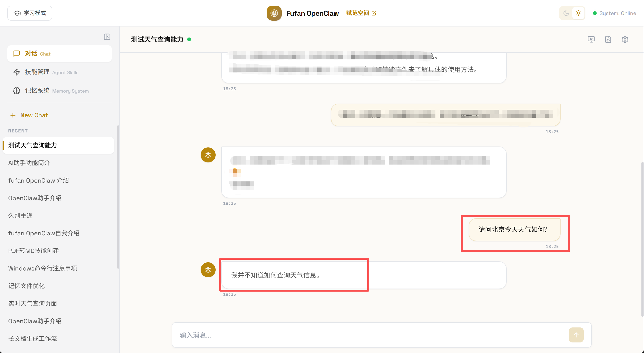Open the code file icon in chat header
Viewport: 644px width, 353px height.
pyautogui.click(x=608, y=39)
